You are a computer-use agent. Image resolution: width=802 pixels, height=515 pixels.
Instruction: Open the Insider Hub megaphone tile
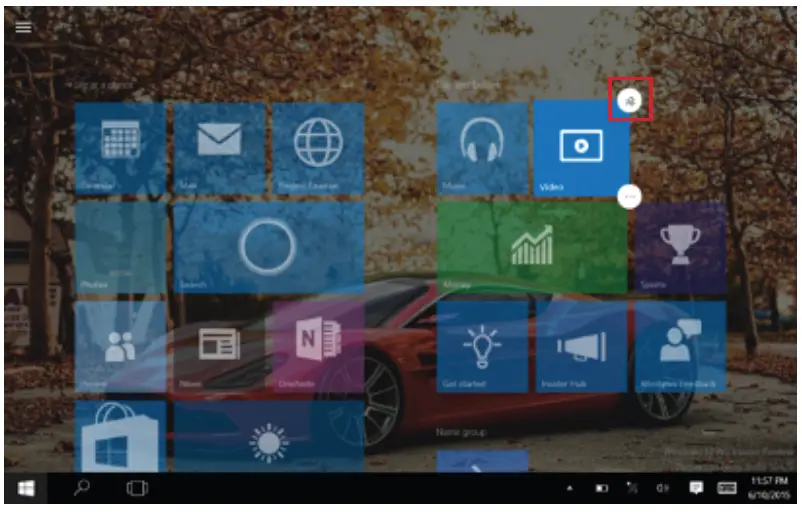[582, 347]
